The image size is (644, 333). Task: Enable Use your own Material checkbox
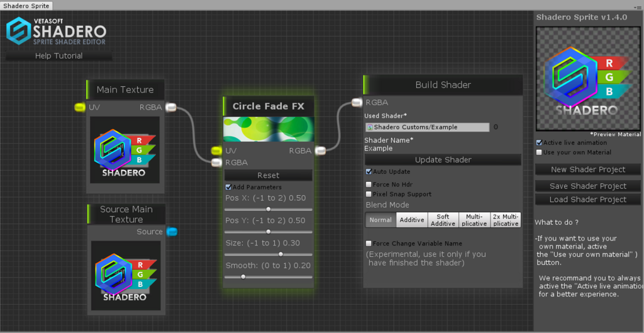[x=539, y=152]
